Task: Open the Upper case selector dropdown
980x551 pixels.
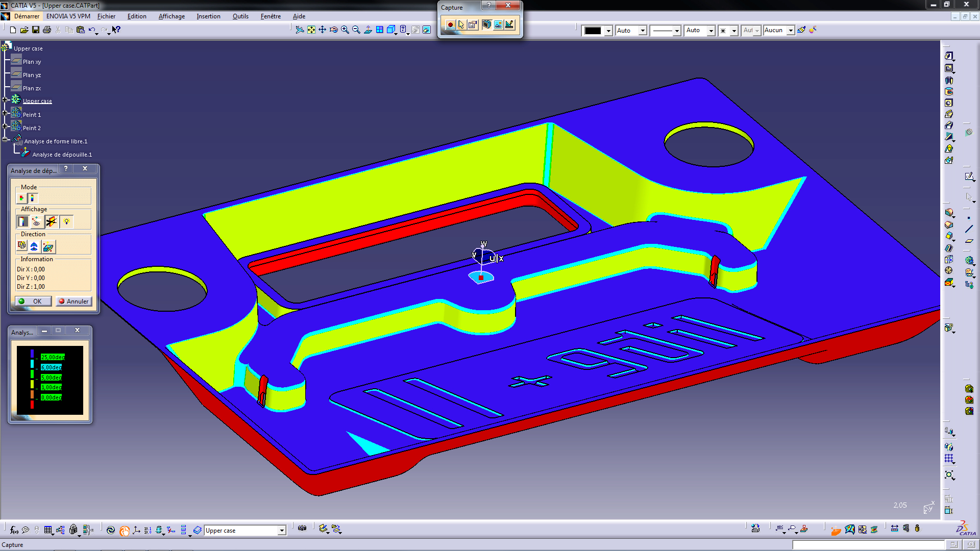Action: click(x=281, y=531)
